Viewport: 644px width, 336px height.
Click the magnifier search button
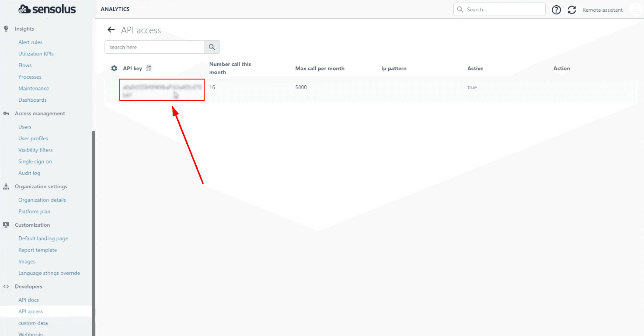click(x=212, y=47)
